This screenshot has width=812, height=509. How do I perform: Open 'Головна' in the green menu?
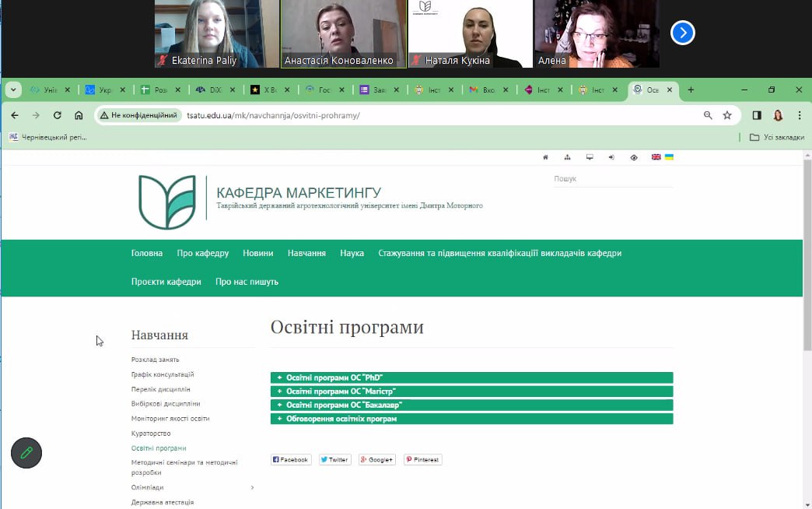pos(146,253)
